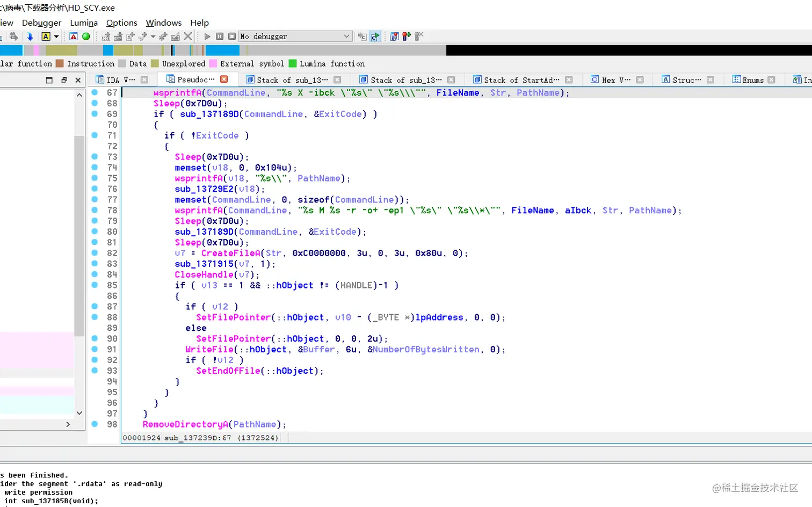Open the Options menu
The image size is (812, 507).
(x=121, y=23)
